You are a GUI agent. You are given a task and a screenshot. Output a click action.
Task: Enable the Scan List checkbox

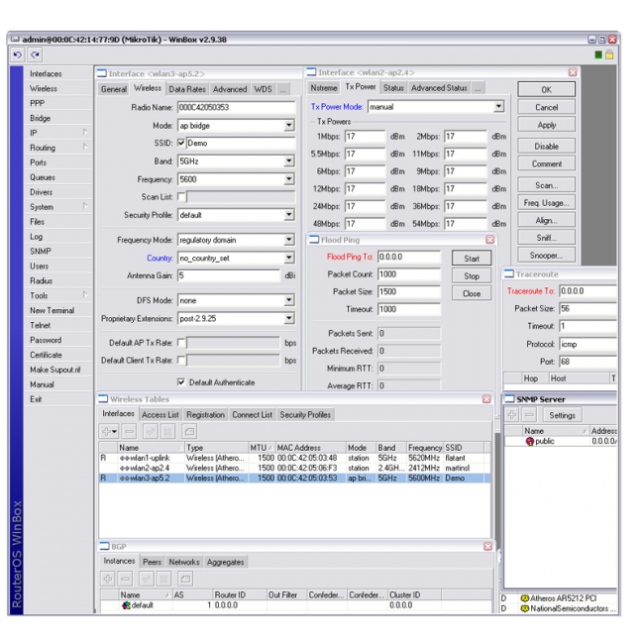[181, 197]
